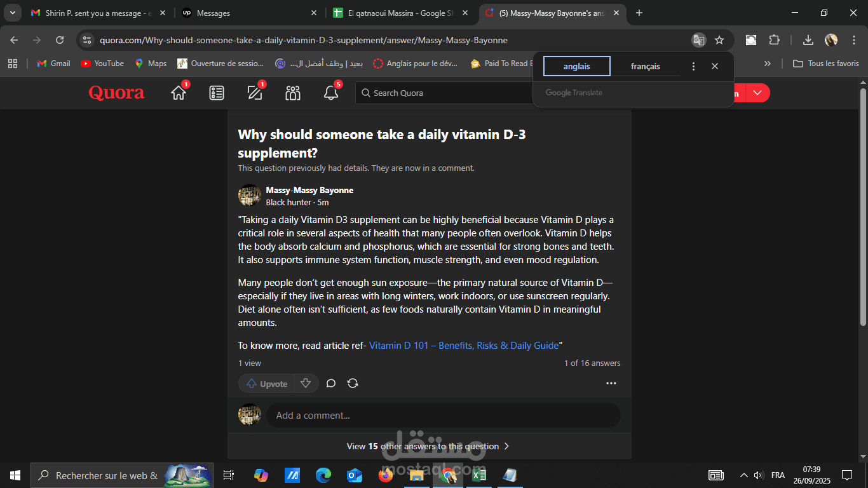Image resolution: width=868 pixels, height=488 pixels.
Task: Open Excel from the taskbar
Action: [479, 475]
